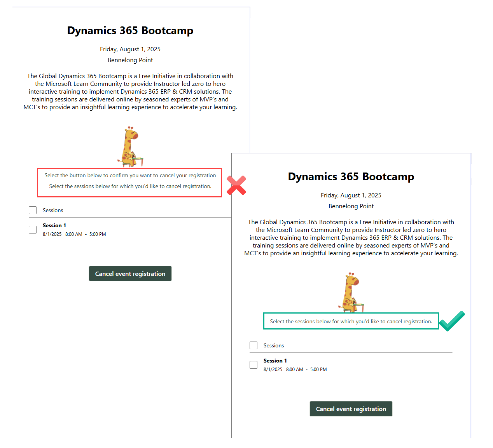Click the Bennelong Point location in right panel
493x448 pixels.
click(351, 206)
